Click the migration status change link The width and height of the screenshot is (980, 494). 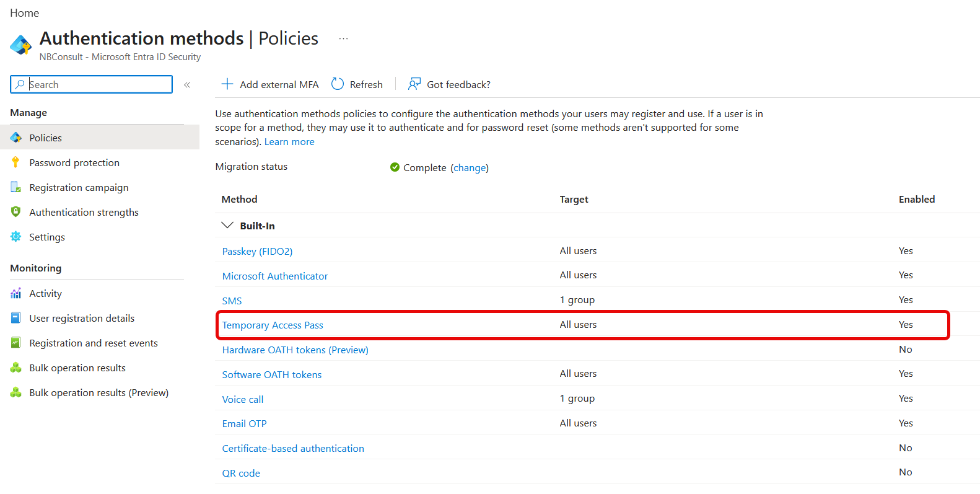click(x=470, y=167)
